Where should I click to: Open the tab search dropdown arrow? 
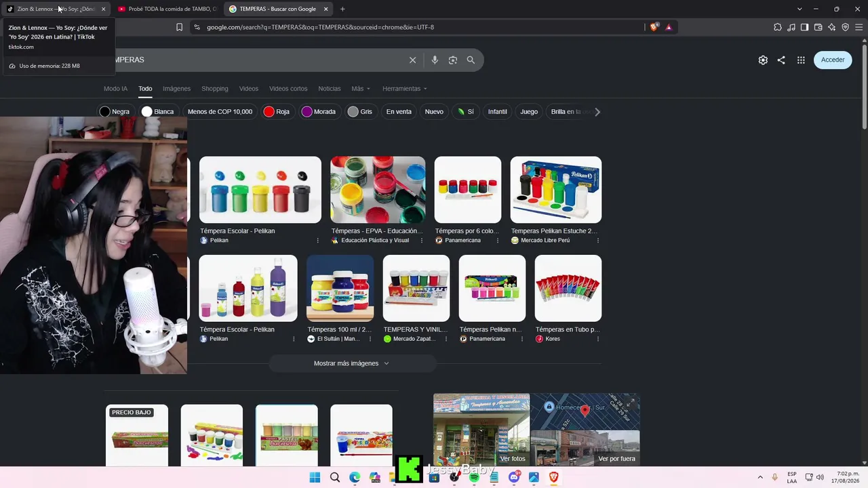800,9
